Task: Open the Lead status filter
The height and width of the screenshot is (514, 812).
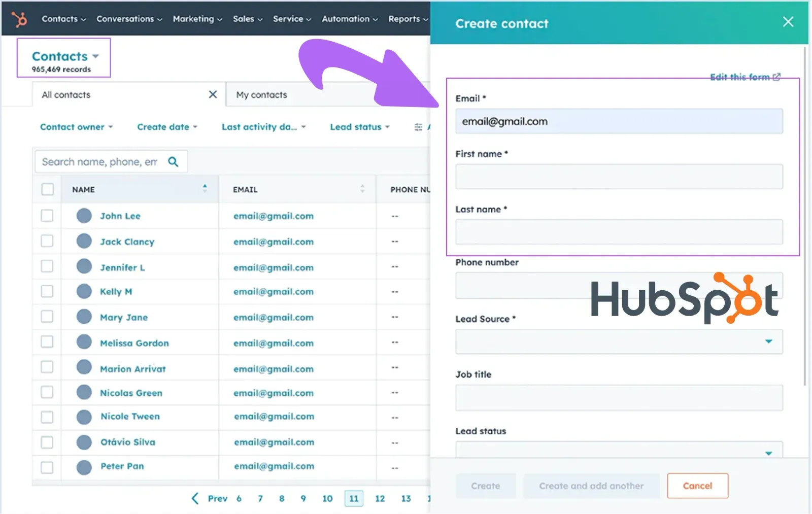Action: [x=359, y=127]
